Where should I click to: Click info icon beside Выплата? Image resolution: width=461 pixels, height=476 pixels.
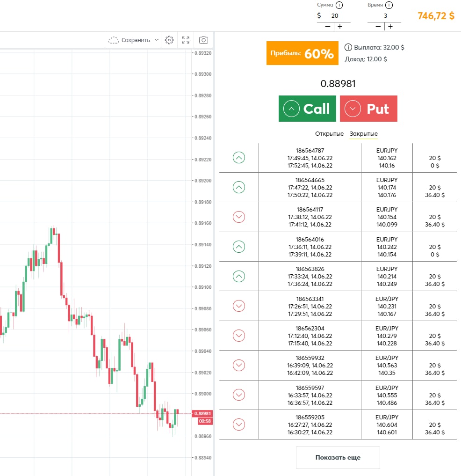coord(348,47)
